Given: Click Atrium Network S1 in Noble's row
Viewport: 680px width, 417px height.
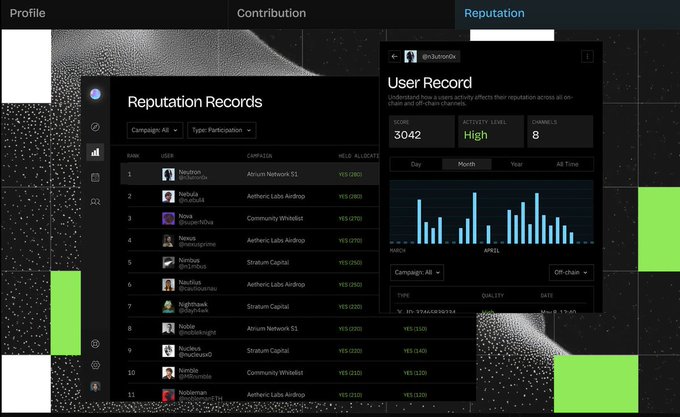Looking at the screenshot, I should click(x=272, y=329).
